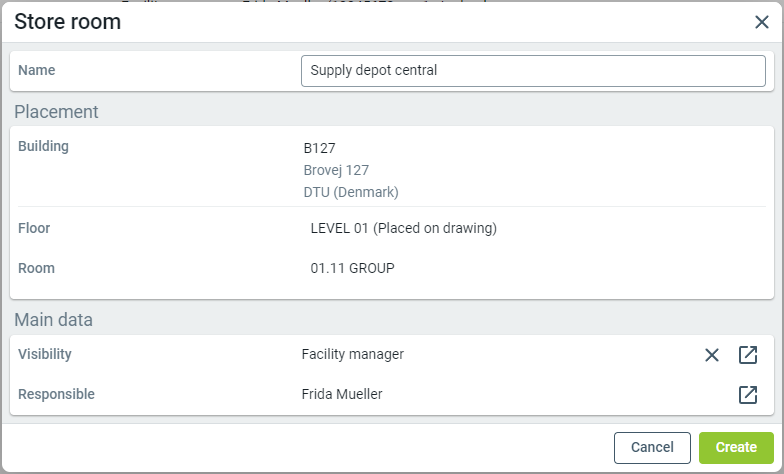Open the Responsible person selection icon
The width and height of the screenshot is (784, 474).
pyautogui.click(x=748, y=395)
